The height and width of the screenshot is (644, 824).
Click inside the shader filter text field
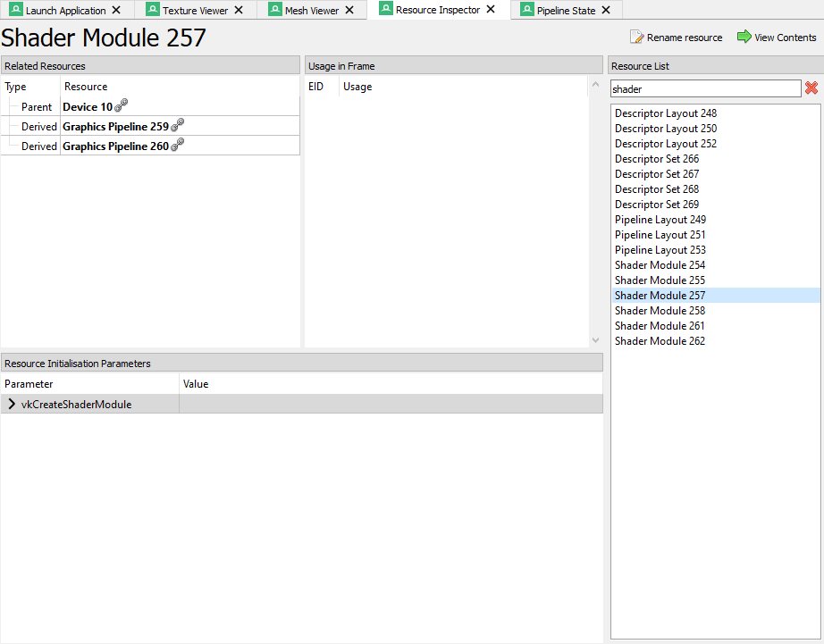coord(705,88)
